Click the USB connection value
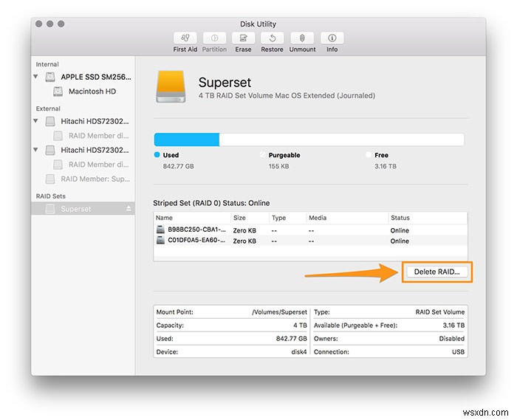 (x=459, y=352)
